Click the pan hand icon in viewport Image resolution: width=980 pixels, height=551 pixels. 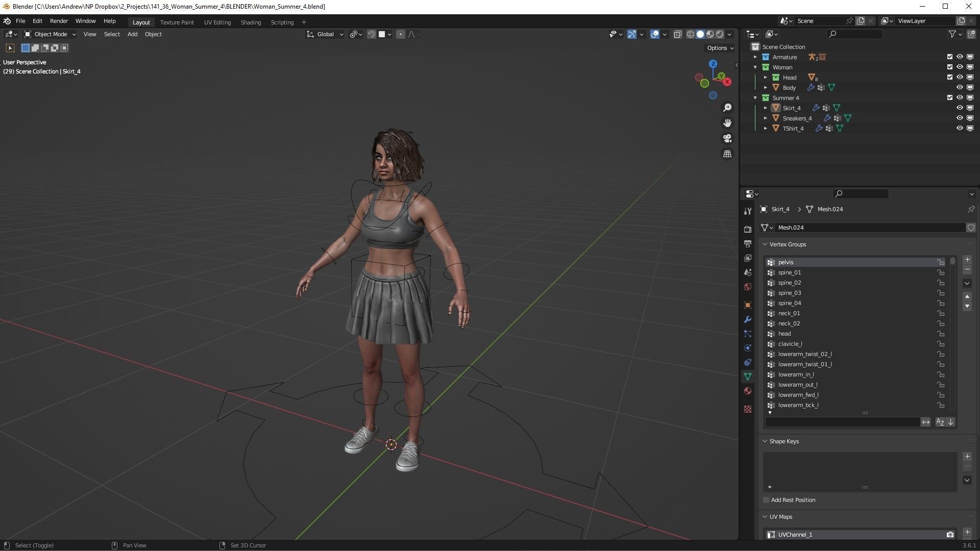tap(727, 123)
